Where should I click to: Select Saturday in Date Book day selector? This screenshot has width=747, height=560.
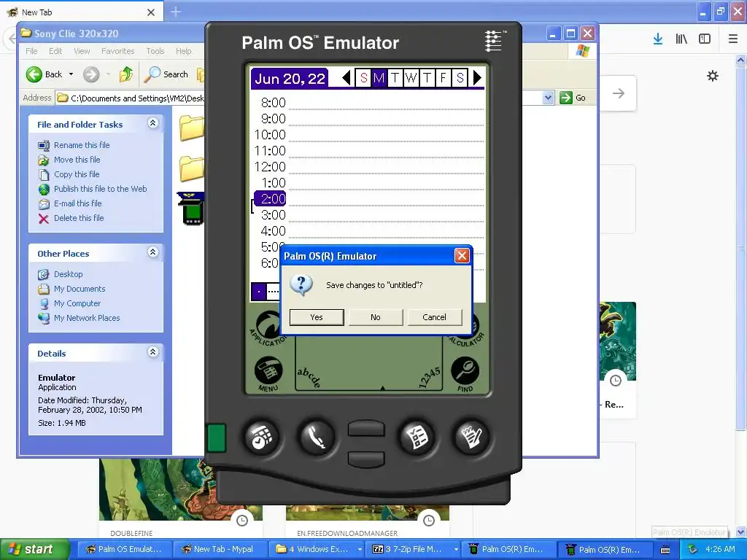click(460, 77)
